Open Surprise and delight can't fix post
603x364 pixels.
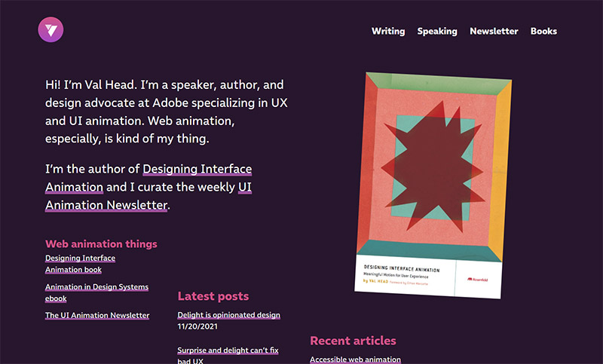tap(228, 355)
